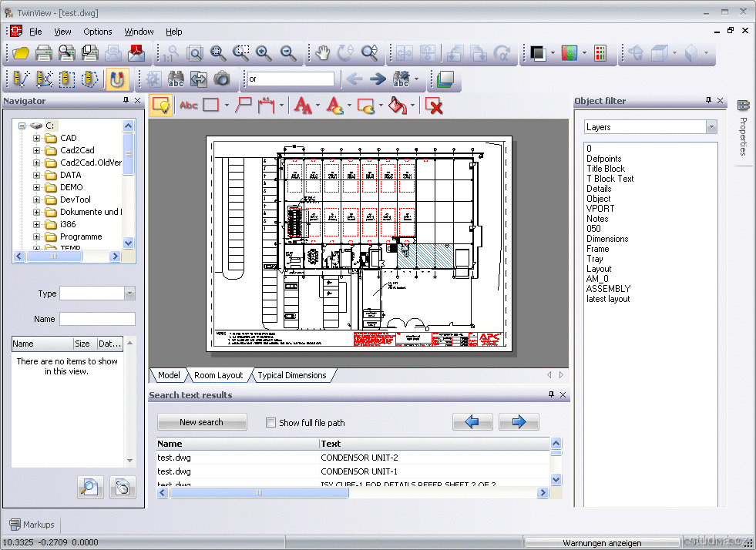The height and width of the screenshot is (550, 756).
Task: Open the Layers dropdown in Object filter
Action: (711, 127)
